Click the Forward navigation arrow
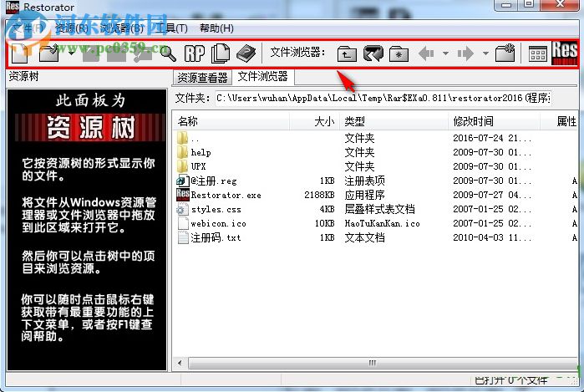 coord(465,53)
